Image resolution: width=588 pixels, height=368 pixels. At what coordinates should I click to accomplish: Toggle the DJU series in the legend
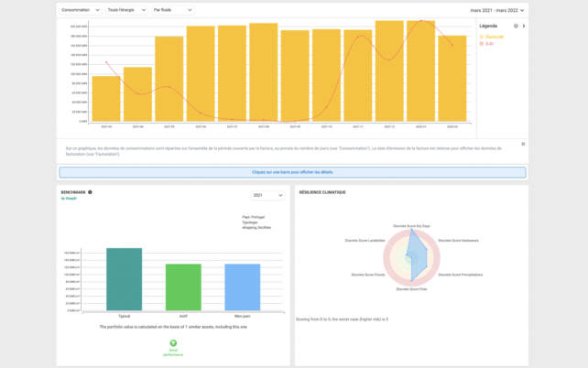[488, 43]
